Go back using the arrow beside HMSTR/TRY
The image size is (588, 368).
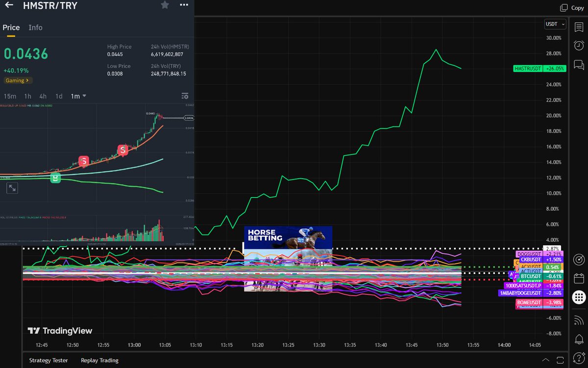[x=9, y=5]
